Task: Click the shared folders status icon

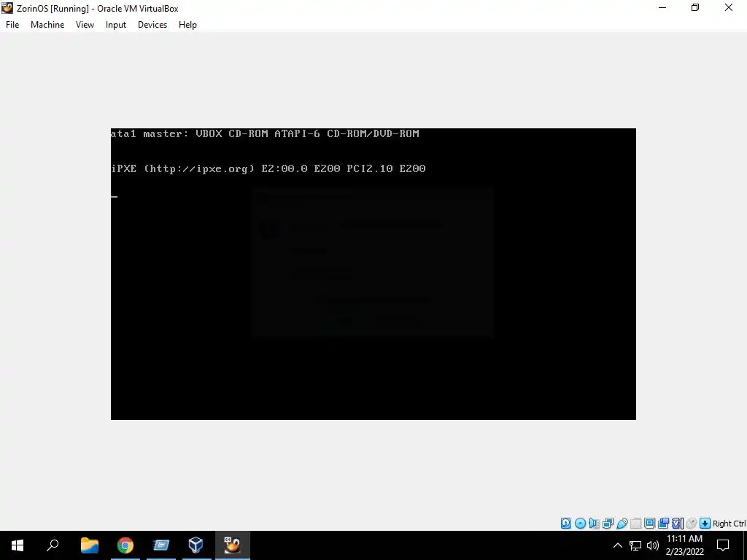Action: pyautogui.click(x=636, y=524)
